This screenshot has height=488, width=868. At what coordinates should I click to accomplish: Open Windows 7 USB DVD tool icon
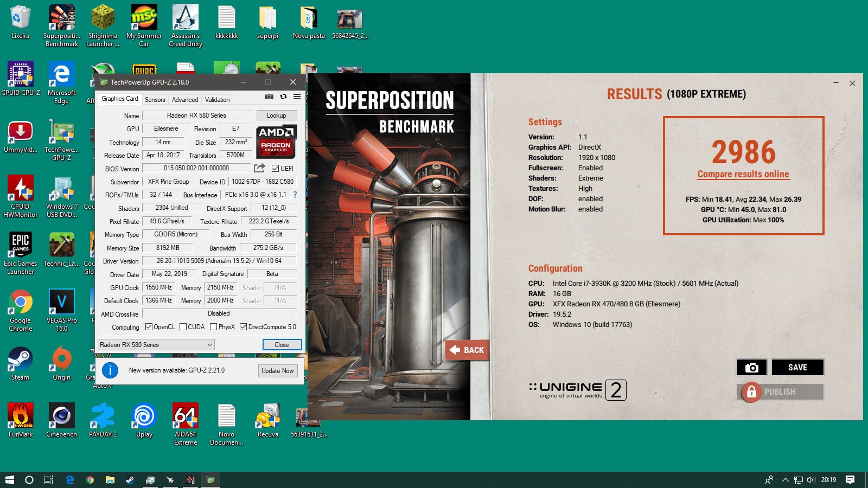(x=62, y=196)
